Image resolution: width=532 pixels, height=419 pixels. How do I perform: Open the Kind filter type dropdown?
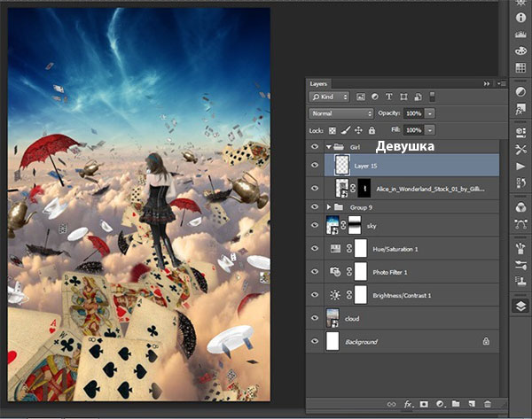coord(329,97)
